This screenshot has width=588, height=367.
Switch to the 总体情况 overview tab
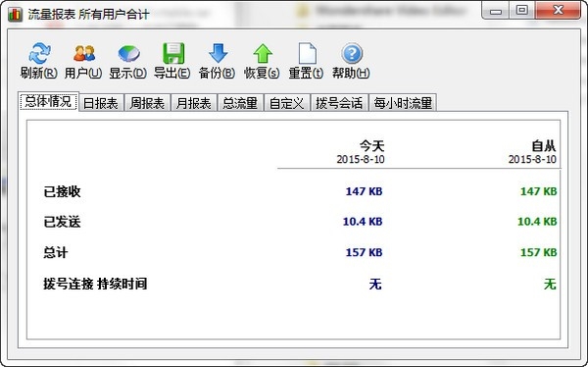click(x=48, y=102)
